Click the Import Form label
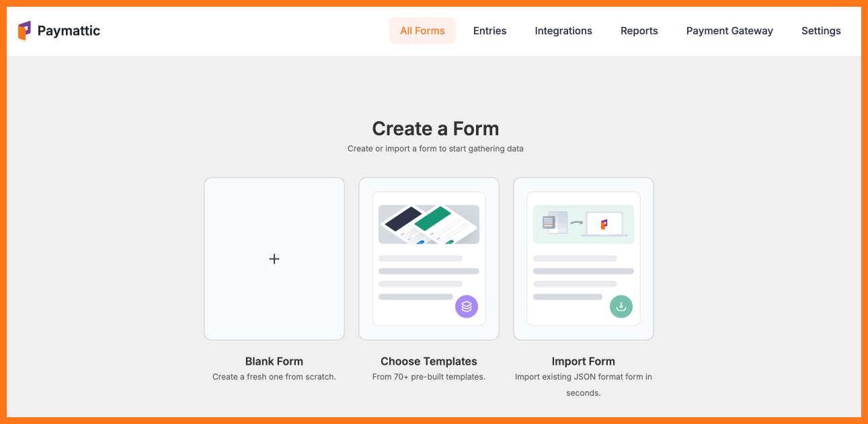The height and width of the screenshot is (424, 868). point(583,361)
